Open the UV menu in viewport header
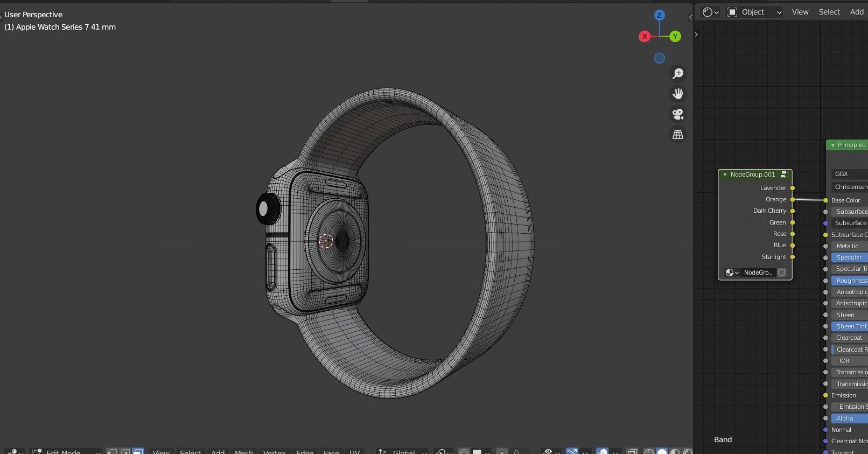 click(x=354, y=452)
